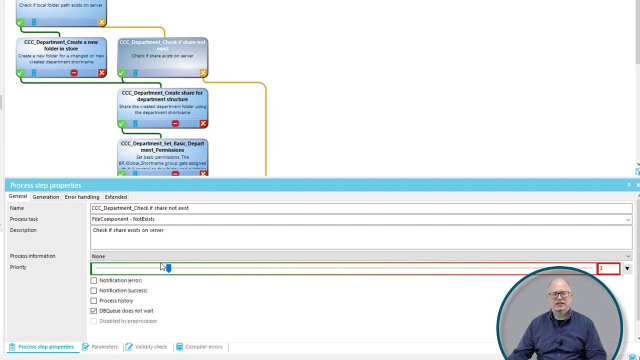Enable Notification (error) checkbox

[x=93, y=280]
